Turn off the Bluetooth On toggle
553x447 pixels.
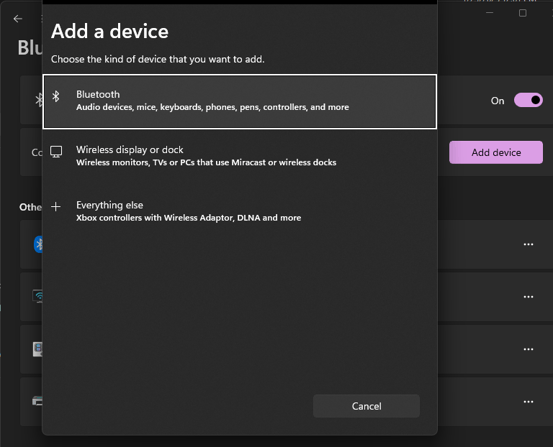pos(528,100)
